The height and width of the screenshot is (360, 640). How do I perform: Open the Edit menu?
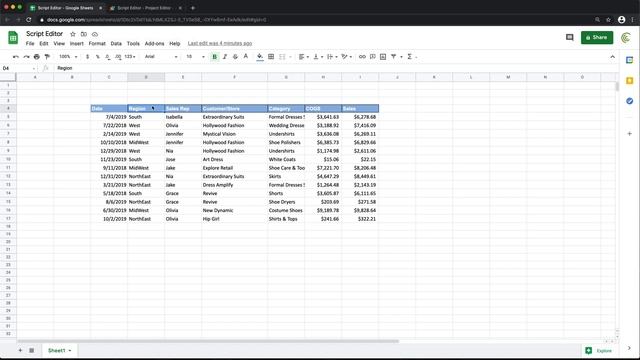point(44,43)
